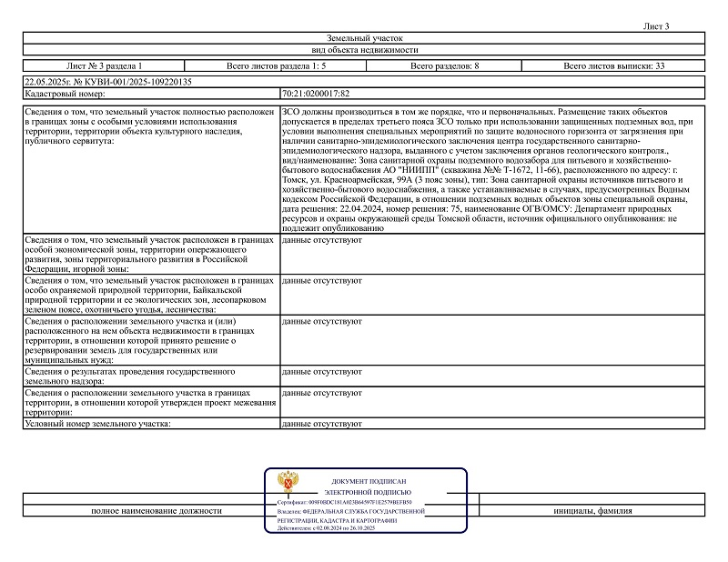Click 'ДОКУМЕНТ ПОДПИСАН ЭЛЕКТРОННОЙ ПОДПИСЬЮ' stamp title
Screen dimensions: 728x562
[369, 486]
